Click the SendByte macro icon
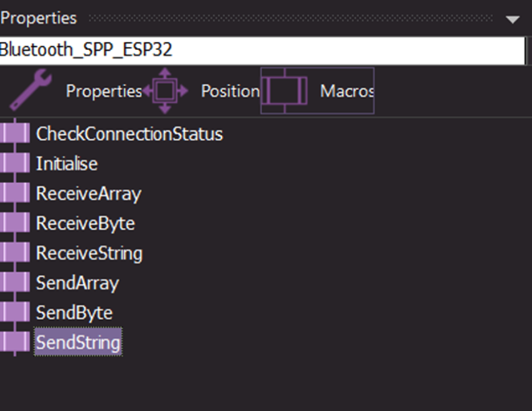Screen dimensions: 532x411 point(15,312)
